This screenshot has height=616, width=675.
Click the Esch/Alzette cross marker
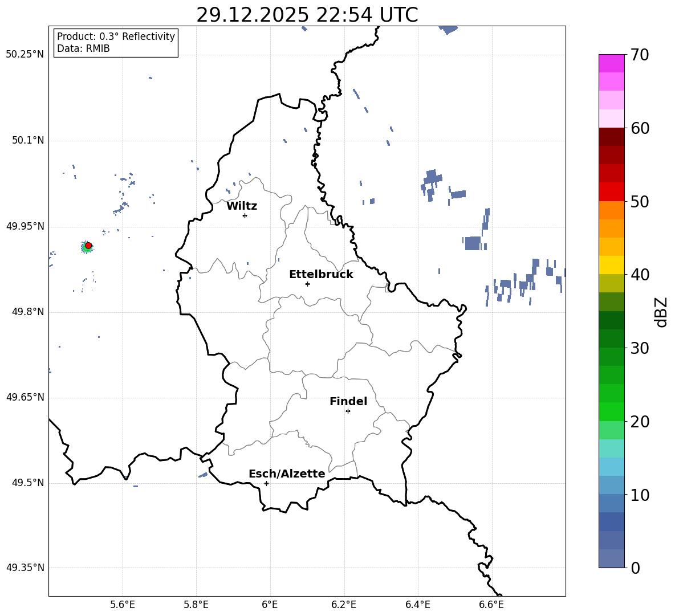point(266,483)
